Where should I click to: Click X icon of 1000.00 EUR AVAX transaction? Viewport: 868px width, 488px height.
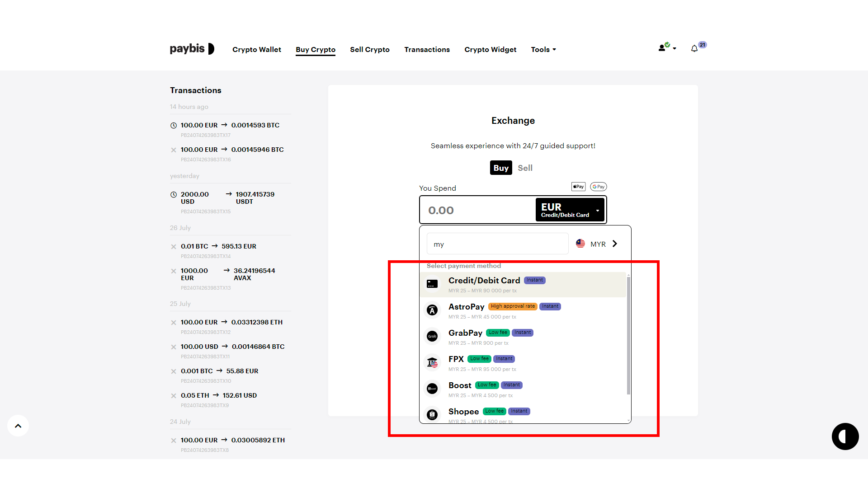click(x=174, y=271)
